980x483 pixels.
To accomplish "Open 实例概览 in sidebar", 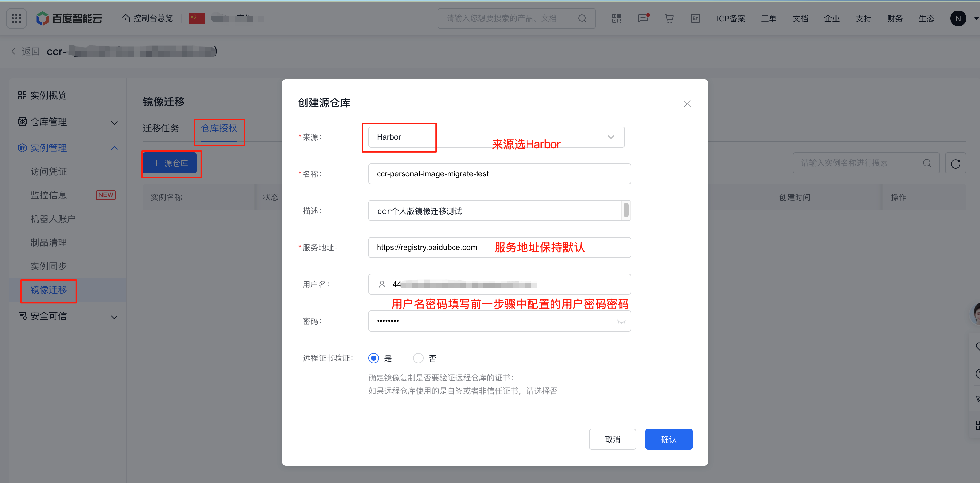I will pos(48,95).
